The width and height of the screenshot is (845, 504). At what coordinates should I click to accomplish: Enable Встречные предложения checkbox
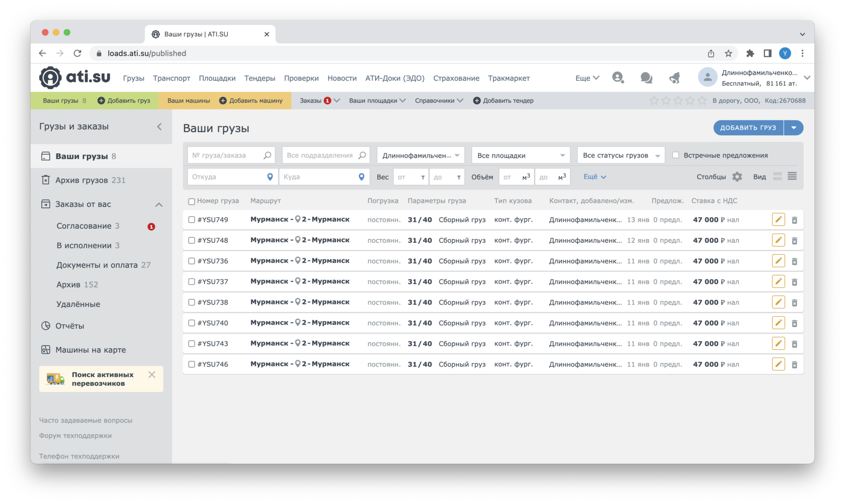(675, 155)
